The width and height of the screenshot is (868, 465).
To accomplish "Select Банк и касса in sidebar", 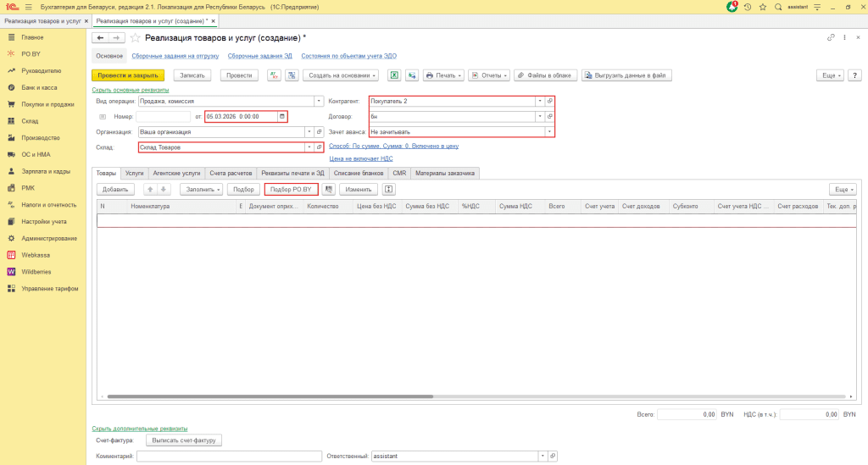I will point(39,87).
